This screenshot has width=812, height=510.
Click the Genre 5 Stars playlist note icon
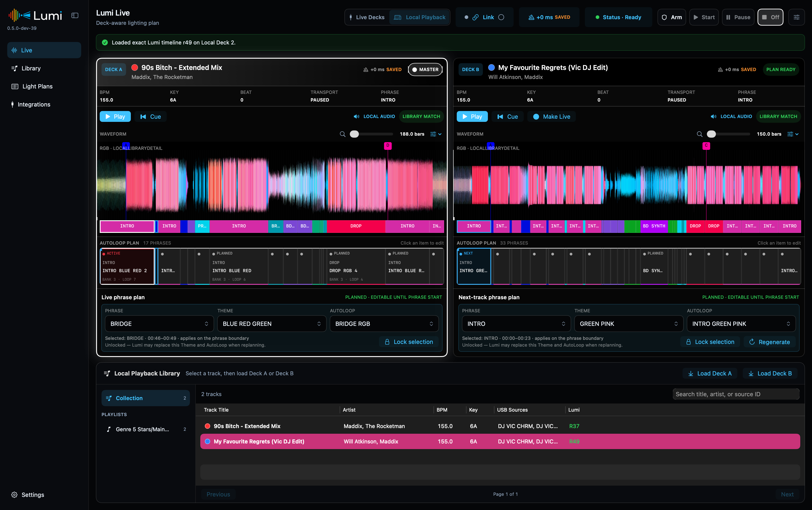tap(108, 429)
